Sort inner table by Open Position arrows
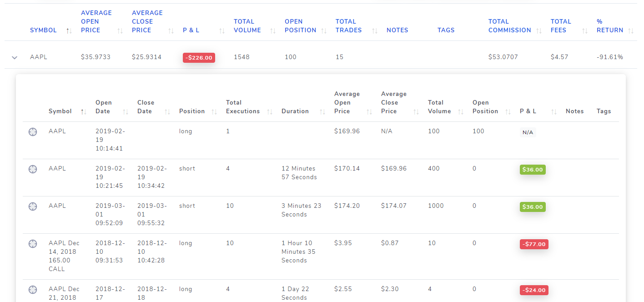 tap(508, 111)
